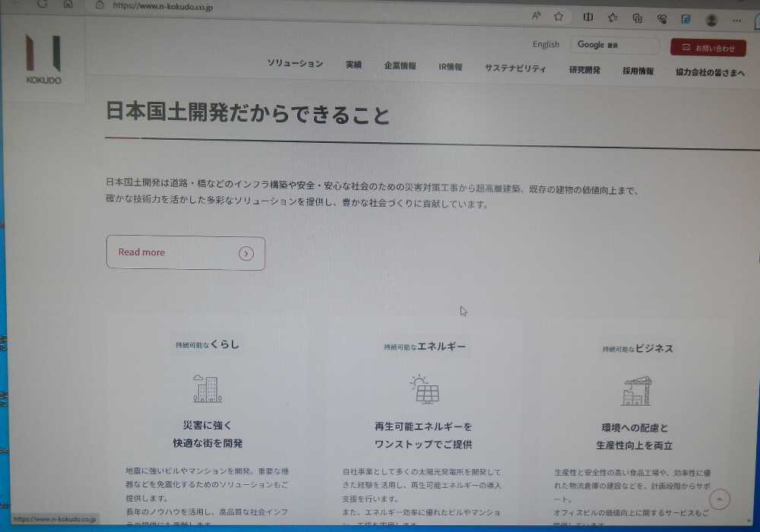Open the 採用情報 menu item
Image resolution: width=760 pixels, height=532 pixels.
click(x=638, y=71)
